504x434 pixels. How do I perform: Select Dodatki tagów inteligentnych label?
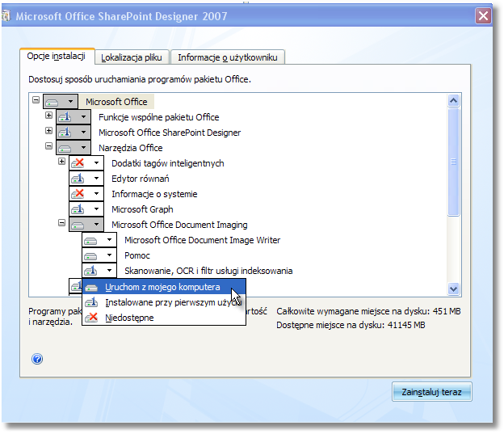168,163
